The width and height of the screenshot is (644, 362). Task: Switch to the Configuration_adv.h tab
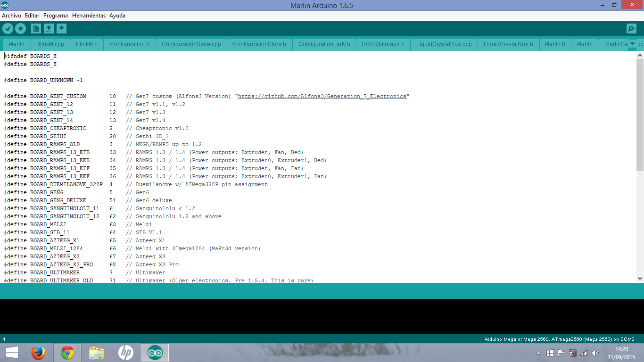click(324, 44)
